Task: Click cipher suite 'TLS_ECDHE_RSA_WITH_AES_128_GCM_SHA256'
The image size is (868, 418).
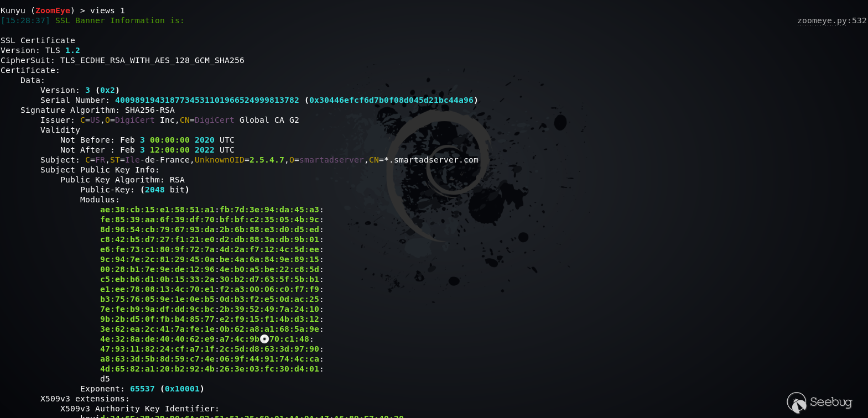Action: point(152,60)
